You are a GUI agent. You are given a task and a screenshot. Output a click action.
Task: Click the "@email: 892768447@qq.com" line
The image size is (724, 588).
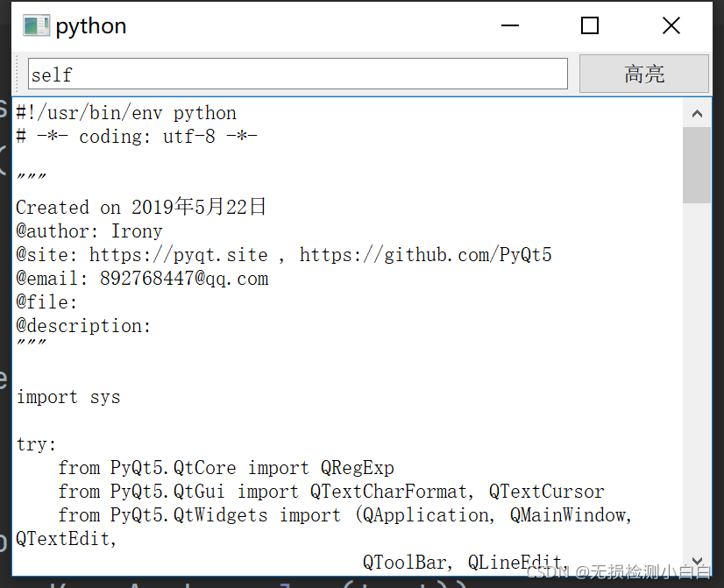[x=142, y=279]
